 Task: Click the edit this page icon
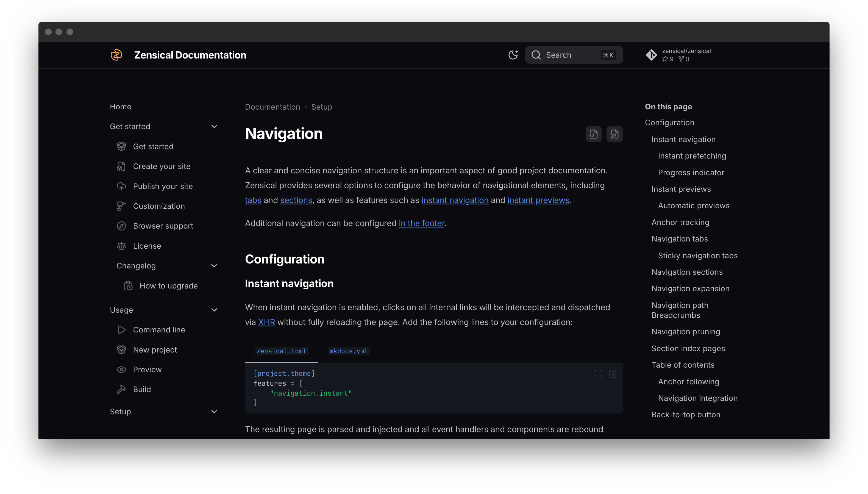tap(614, 134)
